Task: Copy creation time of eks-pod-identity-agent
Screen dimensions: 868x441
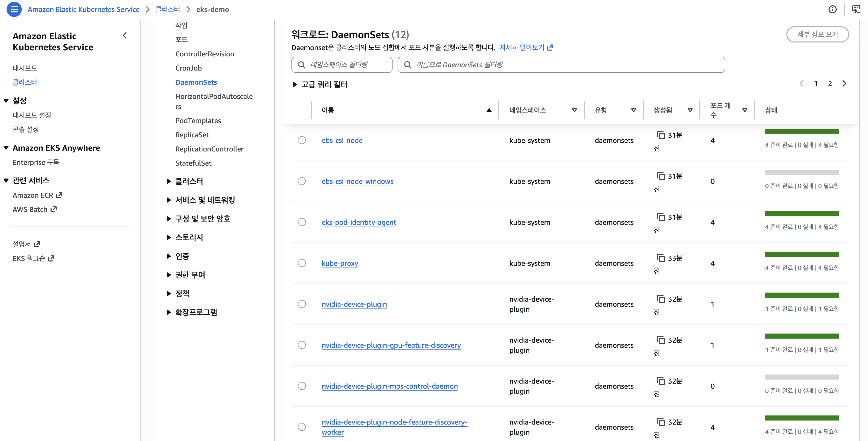Action: [661, 217]
